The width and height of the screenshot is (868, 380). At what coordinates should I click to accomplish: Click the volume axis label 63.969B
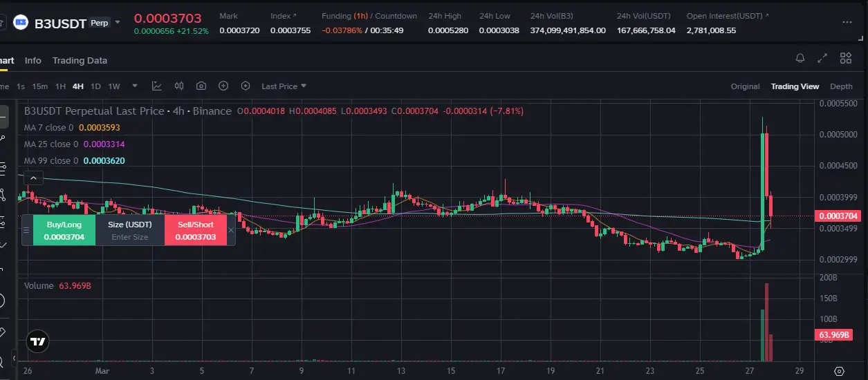click(834, 335)
